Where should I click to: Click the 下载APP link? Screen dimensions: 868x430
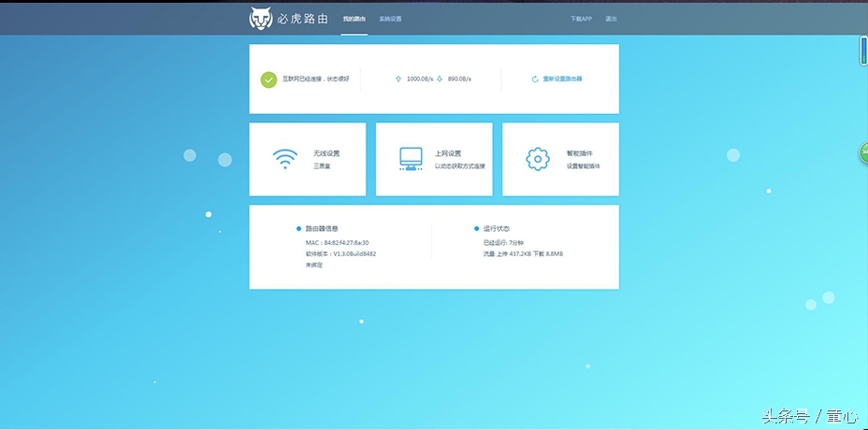[581, 19]
